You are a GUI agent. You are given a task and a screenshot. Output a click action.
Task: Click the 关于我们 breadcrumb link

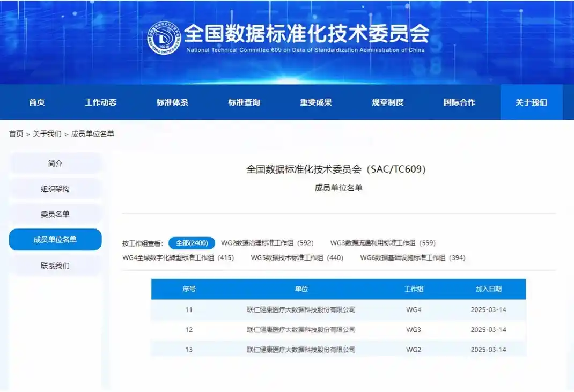47,134
